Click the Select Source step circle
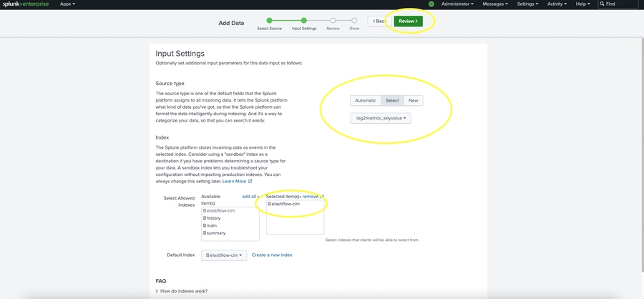Screen dimensions: 644x299 (269, 21)
